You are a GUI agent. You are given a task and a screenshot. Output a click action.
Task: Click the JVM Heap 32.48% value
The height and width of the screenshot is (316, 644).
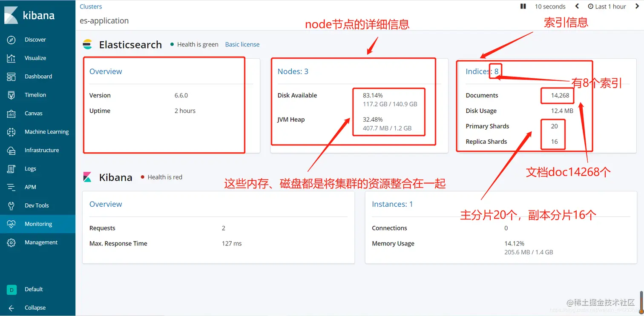pos(373,120)
